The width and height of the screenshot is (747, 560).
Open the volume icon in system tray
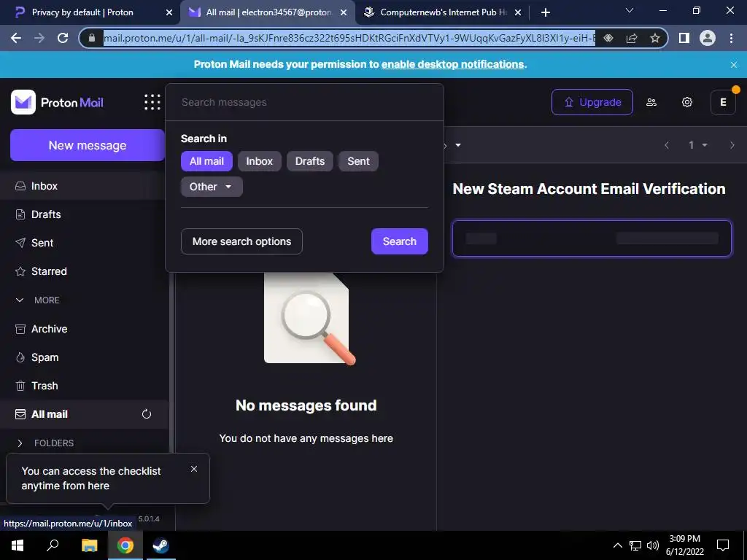click(653, 545)
